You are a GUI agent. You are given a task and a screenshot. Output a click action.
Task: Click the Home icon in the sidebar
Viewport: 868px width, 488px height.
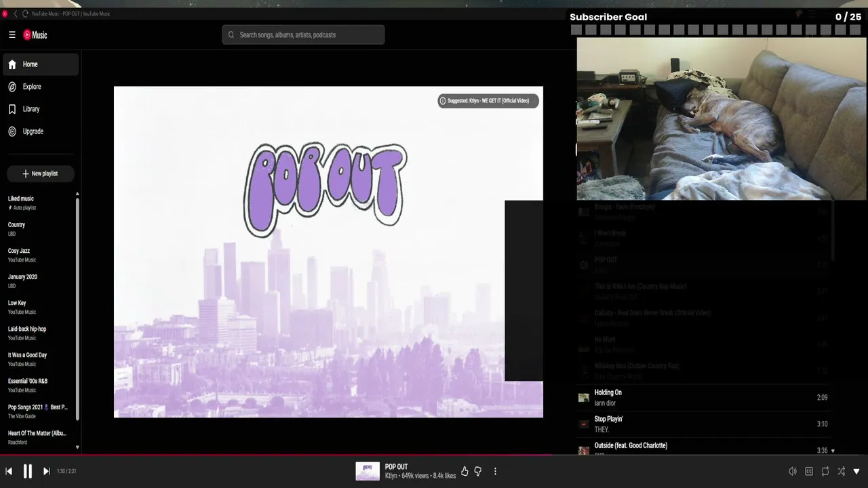(12, 64)
